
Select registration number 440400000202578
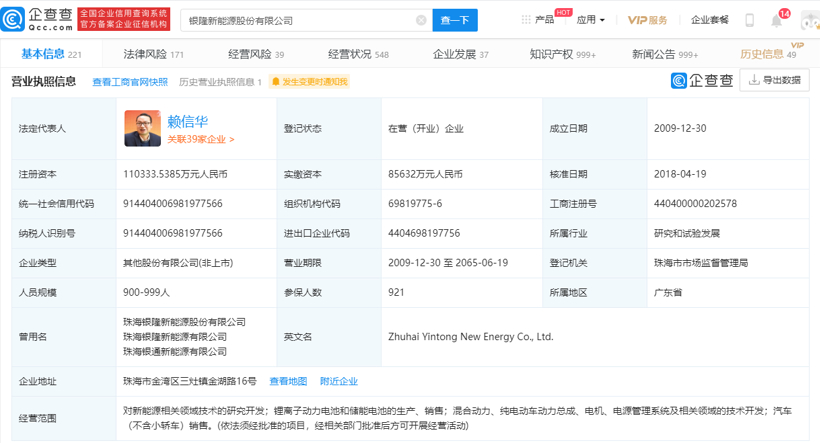coord(695,203)
